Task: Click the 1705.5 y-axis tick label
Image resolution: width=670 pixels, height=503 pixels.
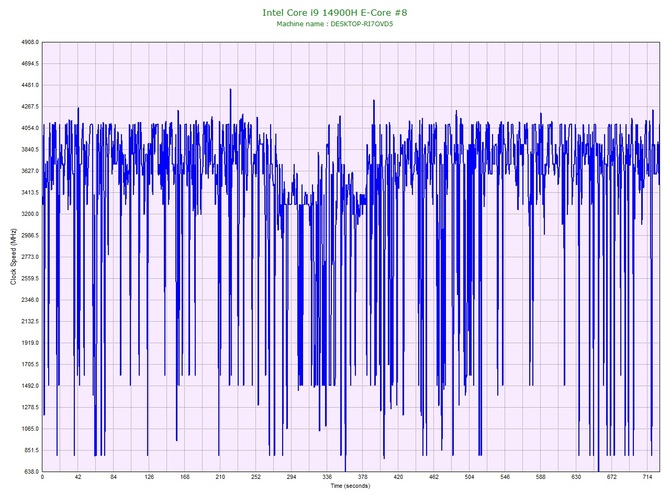Action: coord(29,365)
